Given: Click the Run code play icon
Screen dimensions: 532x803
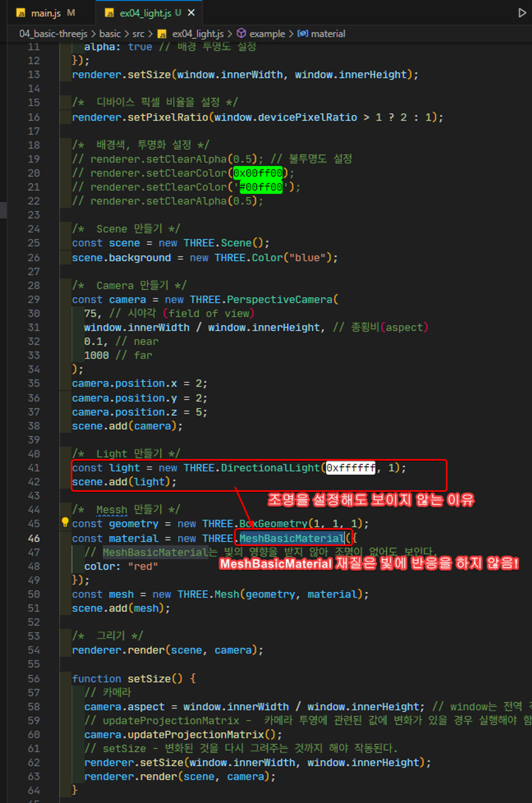Looking at the screenshot, I should (522, 13).
